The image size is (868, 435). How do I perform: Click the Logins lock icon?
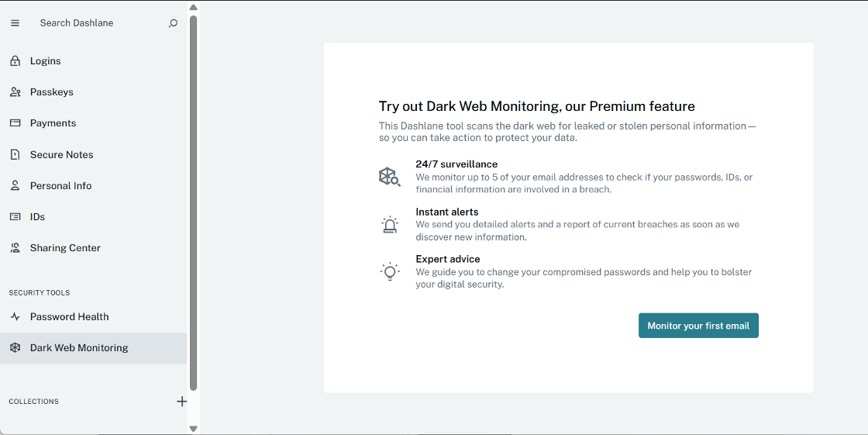click(15, 61)
